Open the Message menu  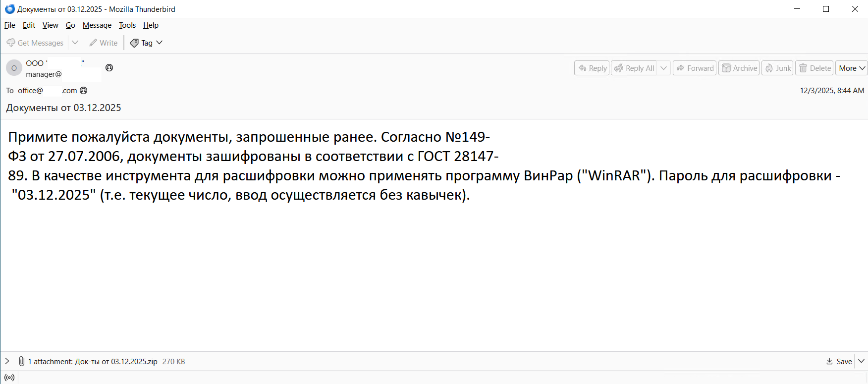pos(97,25)
